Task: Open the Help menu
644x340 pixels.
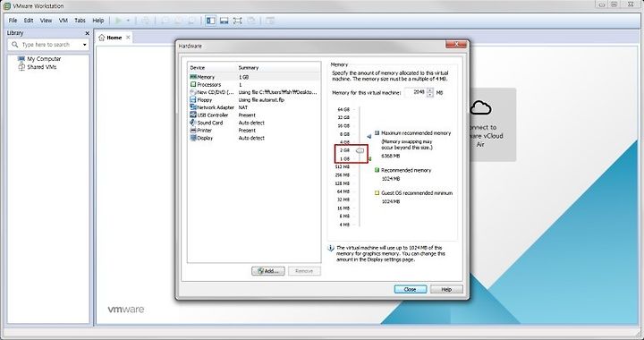Action: click(x=98, y=21)
